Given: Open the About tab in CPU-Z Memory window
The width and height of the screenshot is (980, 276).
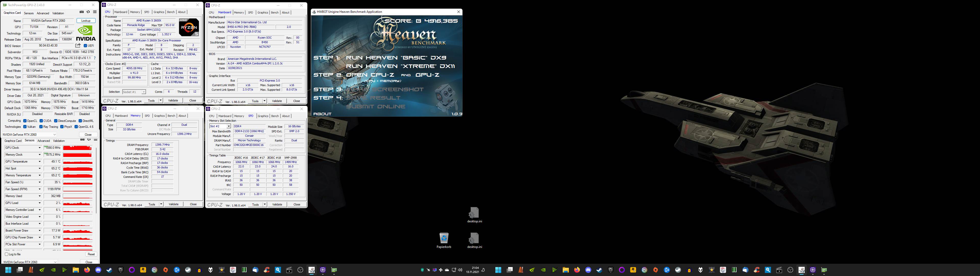Looking at the screenshot, I should coord(182,116).
